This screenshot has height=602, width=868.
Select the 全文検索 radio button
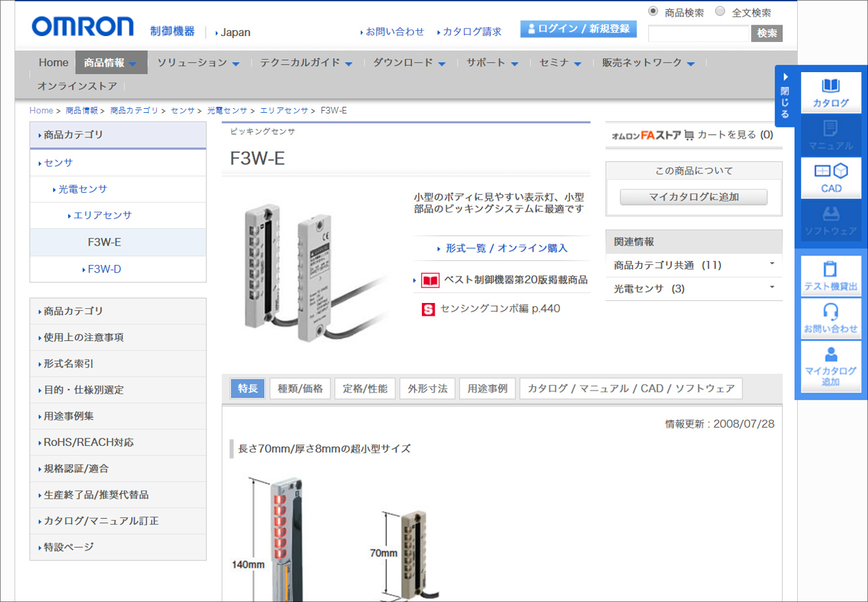720,11
